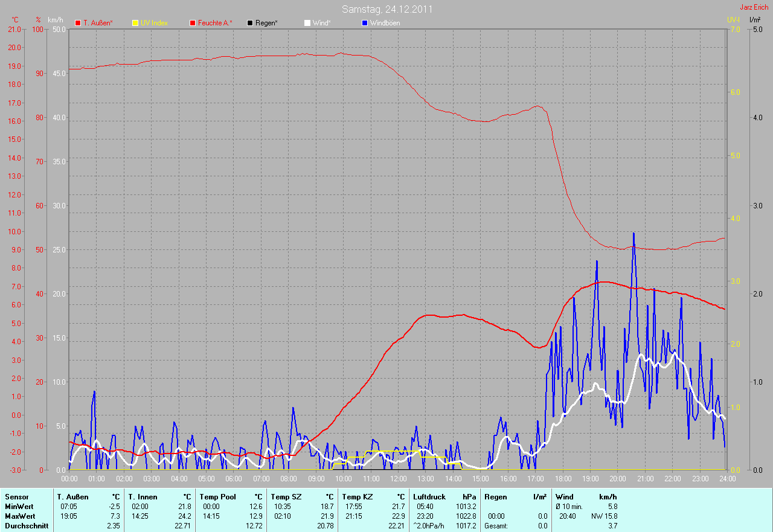This screenshot has width=773, height=532.
Task: Click the 'Temp Pool' column header
Action: pos(219,497)
